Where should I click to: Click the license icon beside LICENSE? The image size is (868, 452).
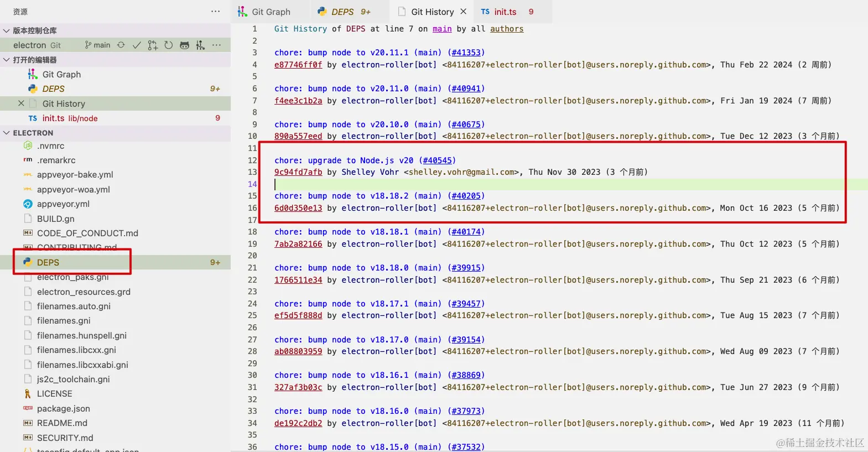click(x=28, y=394)
